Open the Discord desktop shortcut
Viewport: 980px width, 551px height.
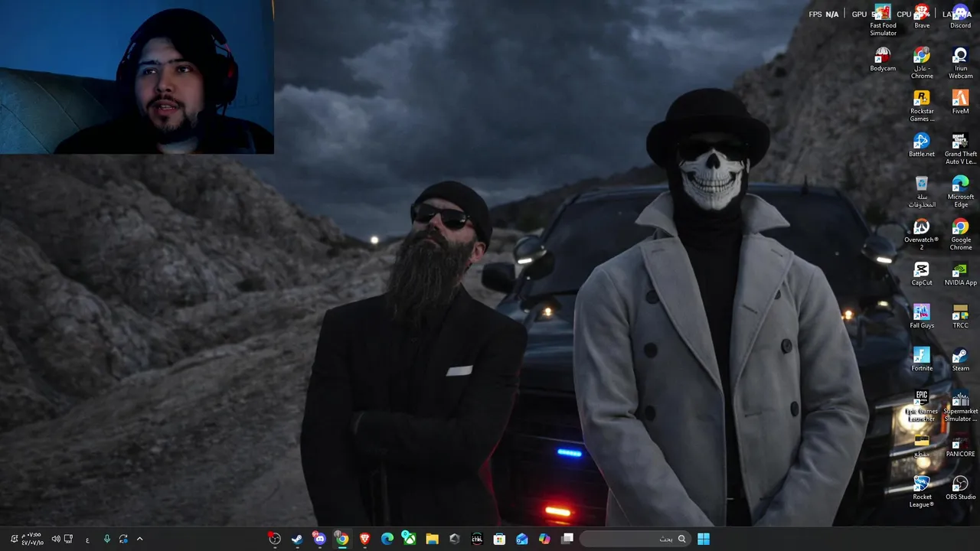960,17
